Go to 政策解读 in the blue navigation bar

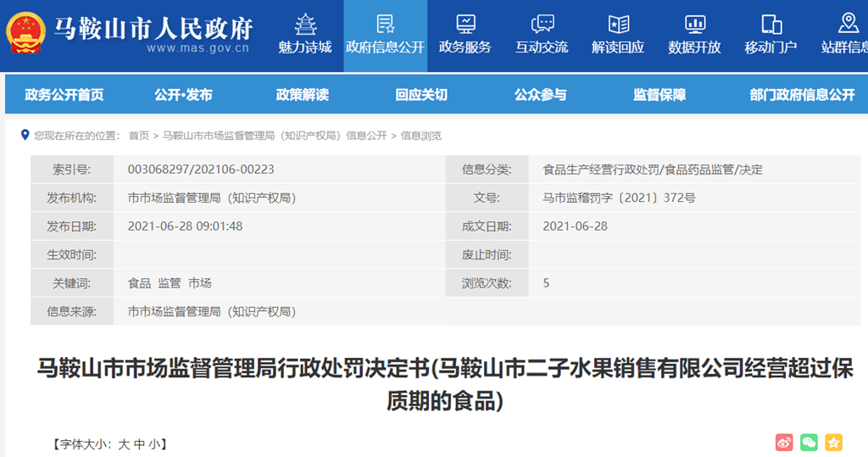302,95
